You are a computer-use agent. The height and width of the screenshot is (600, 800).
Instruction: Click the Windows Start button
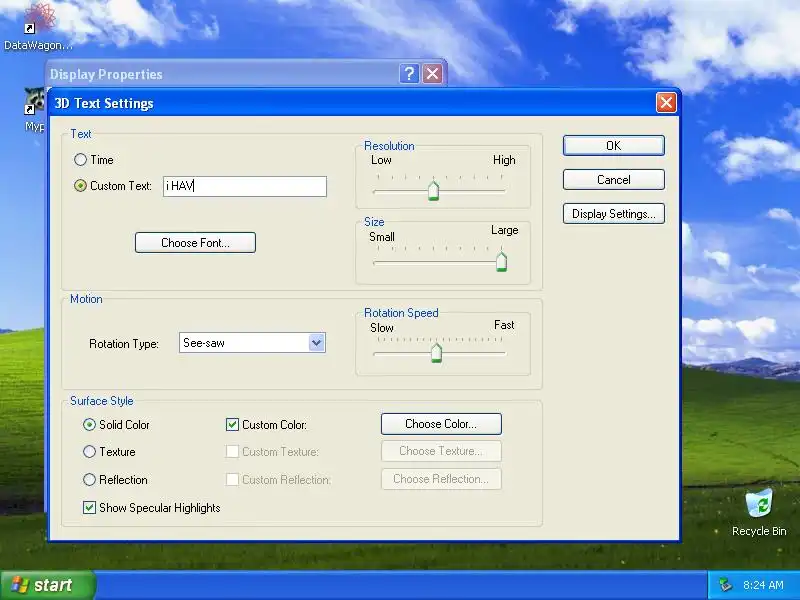pos(47,585)
